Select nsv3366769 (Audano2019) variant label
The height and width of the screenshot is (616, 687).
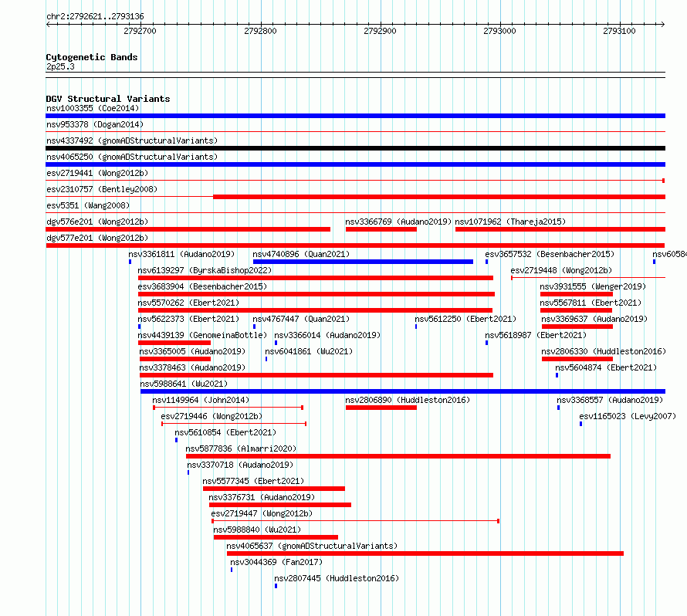[x=398, y=222]
